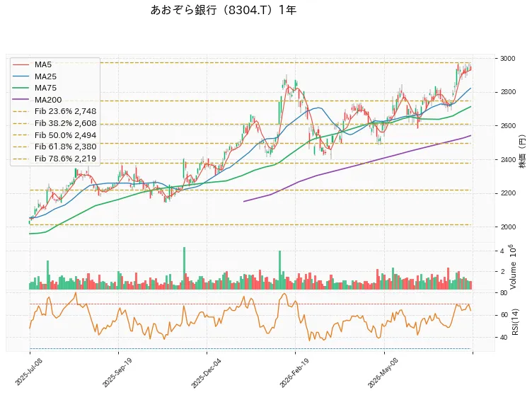Click the 2026-May-08 date axis label
Viewport: 532px width, 395px height.
click(x=383, y=373)
